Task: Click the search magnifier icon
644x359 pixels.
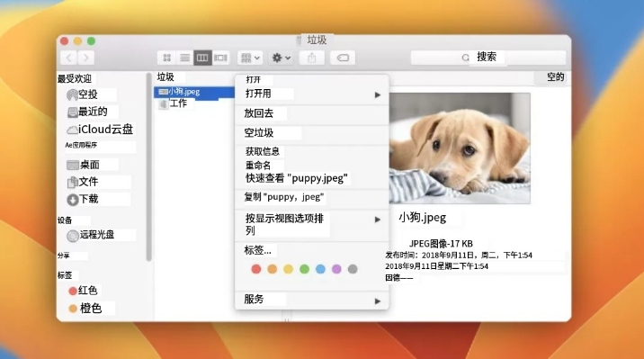Action: point(465,58)
